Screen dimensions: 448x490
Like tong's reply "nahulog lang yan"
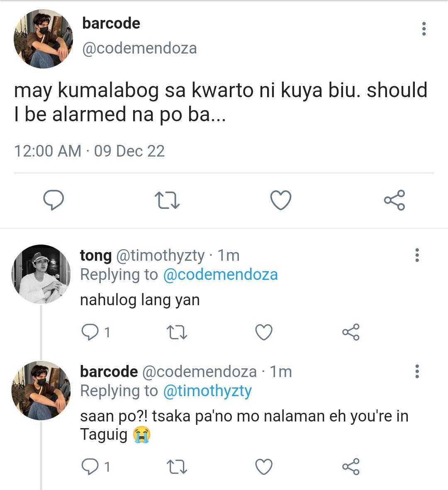click(264, 332)
